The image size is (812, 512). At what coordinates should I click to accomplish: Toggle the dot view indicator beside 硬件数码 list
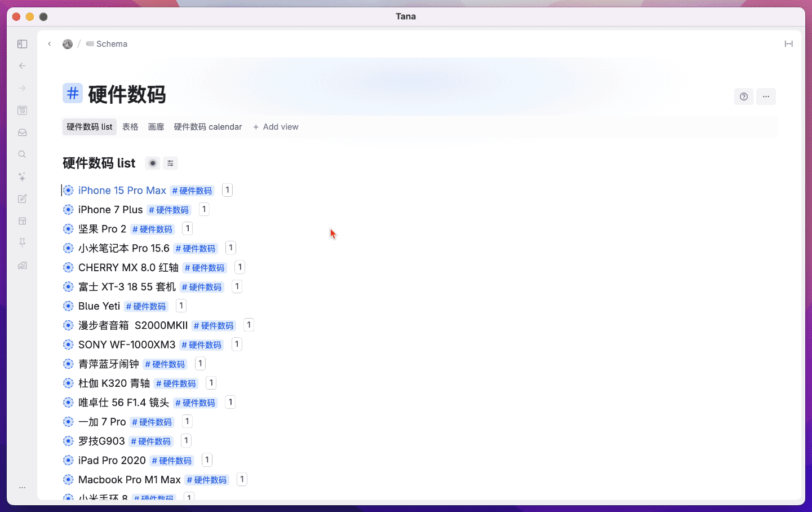pyautogui.click(x=153, y=164)
